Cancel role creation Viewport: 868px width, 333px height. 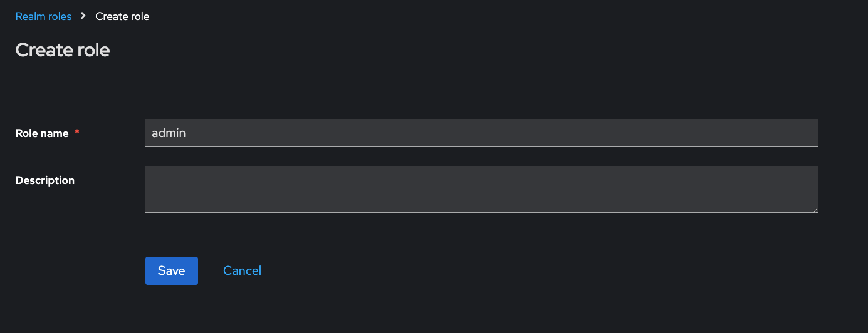pyautogui.click(x=242, y=270)
